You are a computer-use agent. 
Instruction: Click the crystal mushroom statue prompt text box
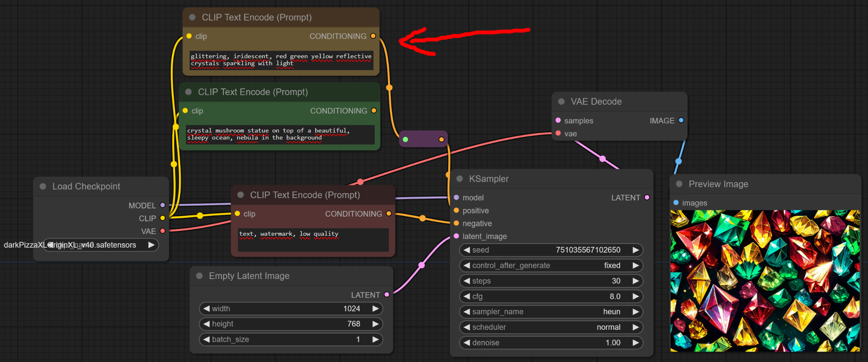click(280, 134)
